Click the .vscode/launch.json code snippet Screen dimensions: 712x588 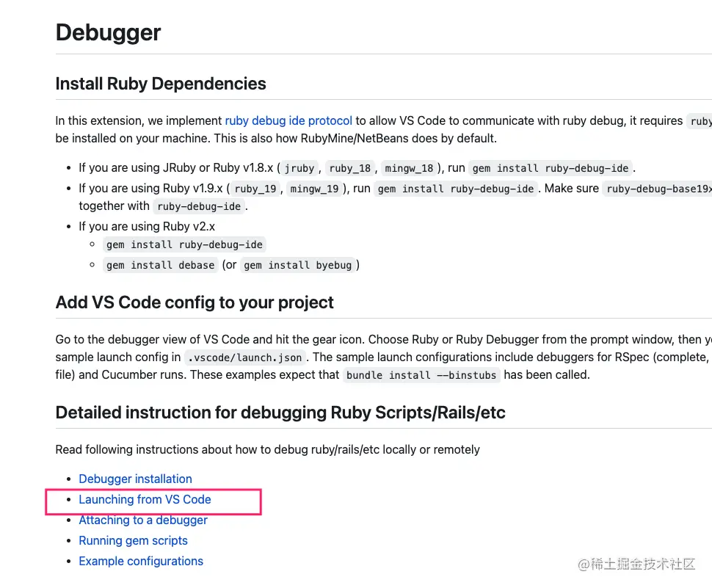(x=243, y=357)
